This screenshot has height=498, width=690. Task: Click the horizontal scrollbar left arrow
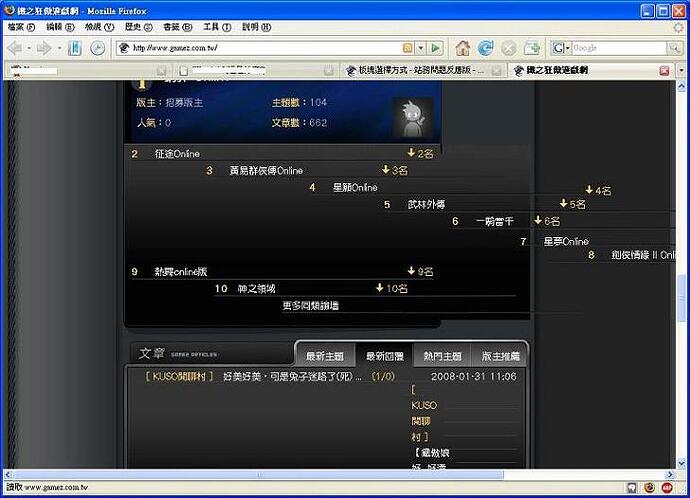pyautogui.click(x=8, y=475)
